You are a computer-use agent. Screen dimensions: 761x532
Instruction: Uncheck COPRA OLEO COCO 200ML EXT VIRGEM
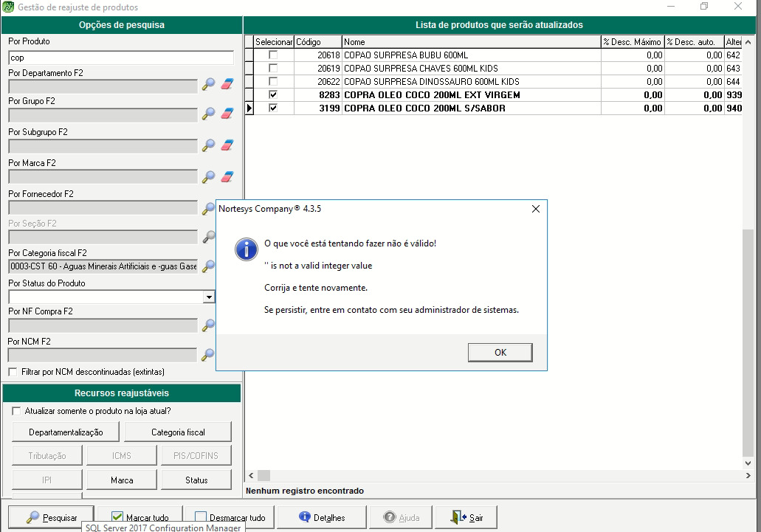274,95
